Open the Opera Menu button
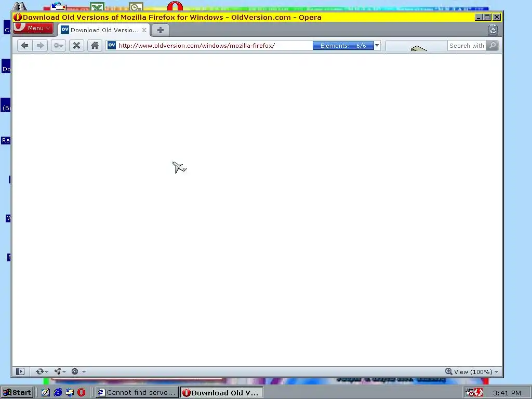The width and height of the screenshot is (532, 399). tap(33, 28)
